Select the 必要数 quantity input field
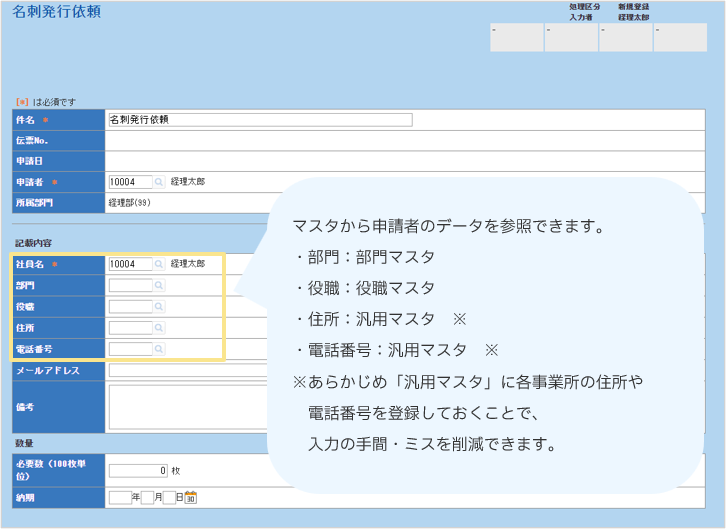 [x=138, y=470]
